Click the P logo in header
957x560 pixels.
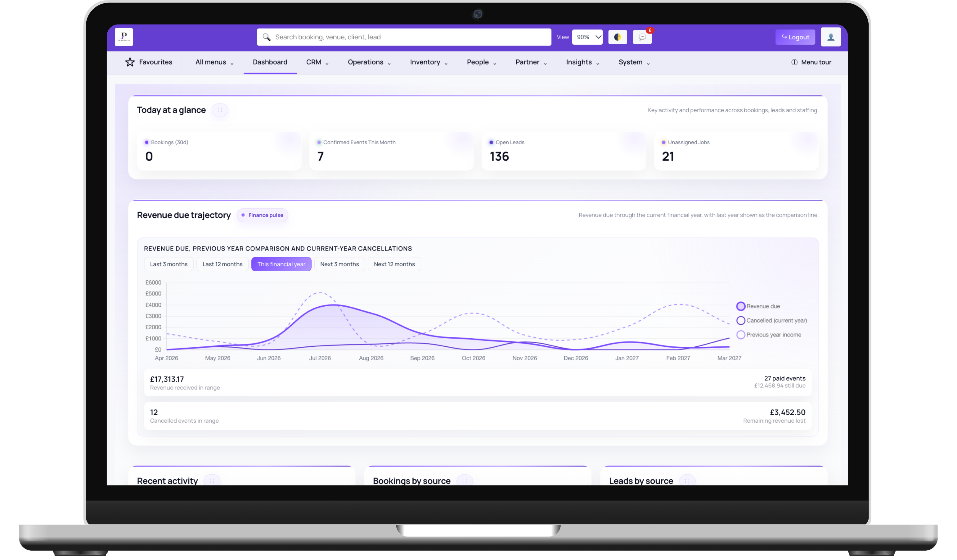(124, 37)
